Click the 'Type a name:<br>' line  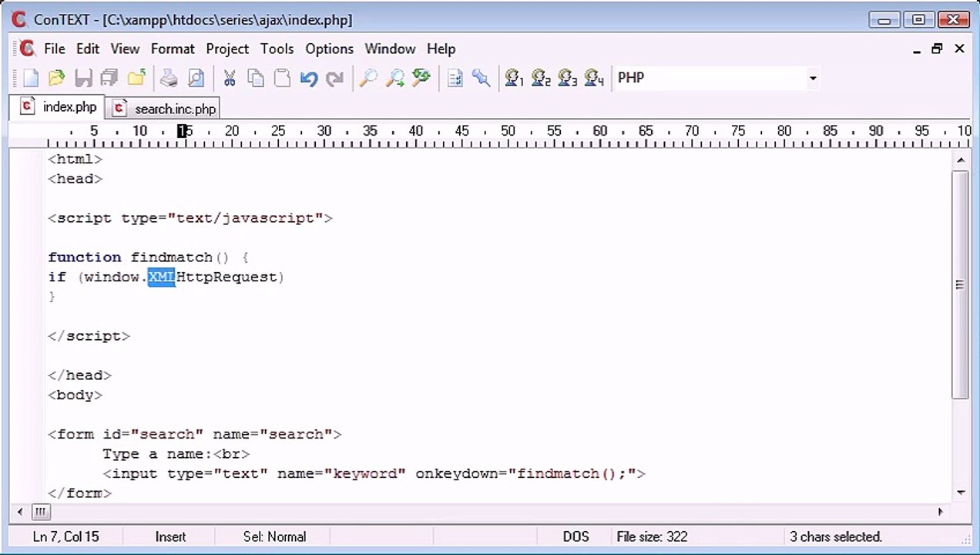[x=176, y=454]
